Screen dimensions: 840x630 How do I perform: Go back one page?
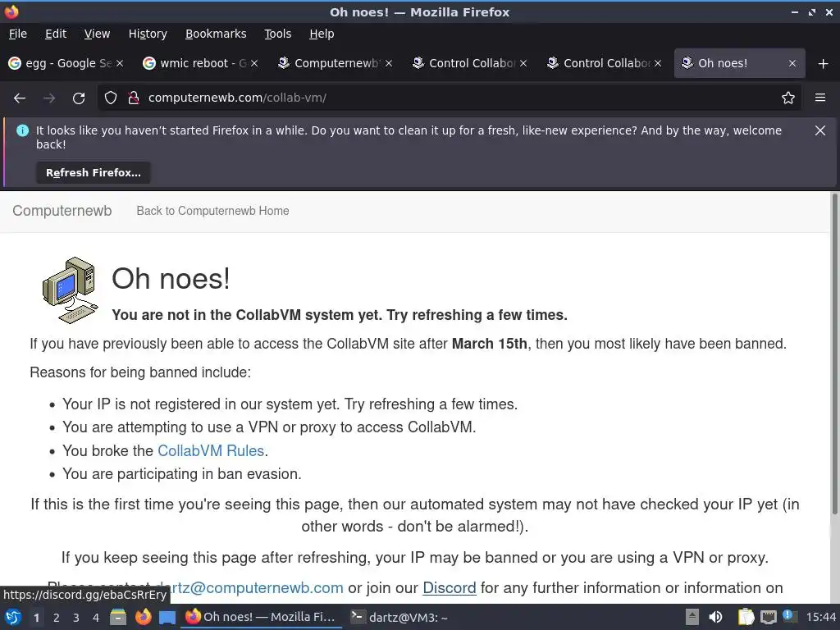pos(20,98)
